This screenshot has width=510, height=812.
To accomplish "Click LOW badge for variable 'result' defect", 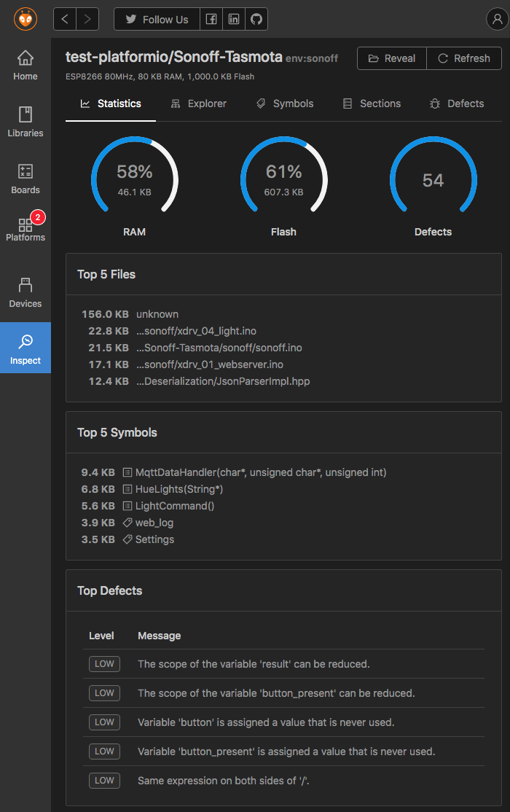I will pos(105,664).
